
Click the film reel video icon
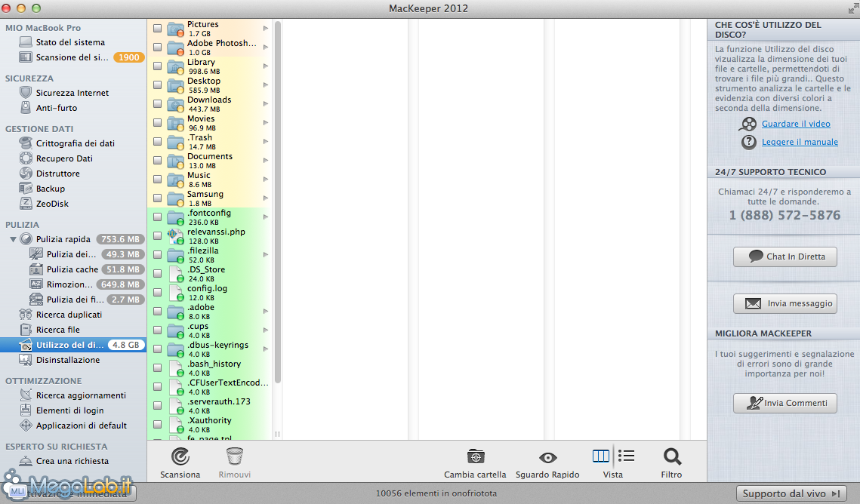[747, 124]
